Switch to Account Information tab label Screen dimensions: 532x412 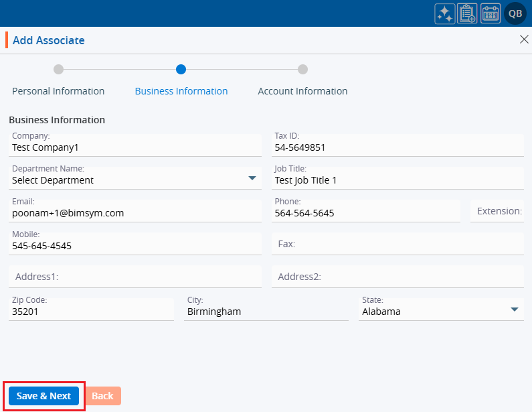[302, 91]
